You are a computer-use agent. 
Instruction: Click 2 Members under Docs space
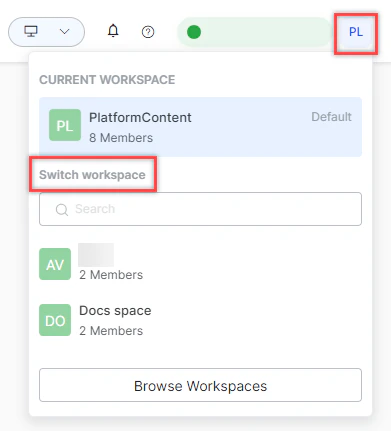(x=111, y=331)
